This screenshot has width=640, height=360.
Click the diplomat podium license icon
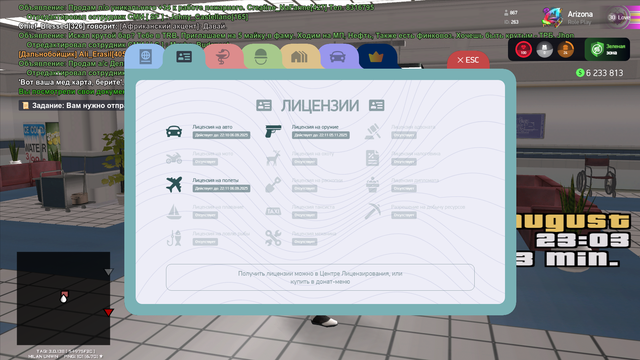pos(372,184)
